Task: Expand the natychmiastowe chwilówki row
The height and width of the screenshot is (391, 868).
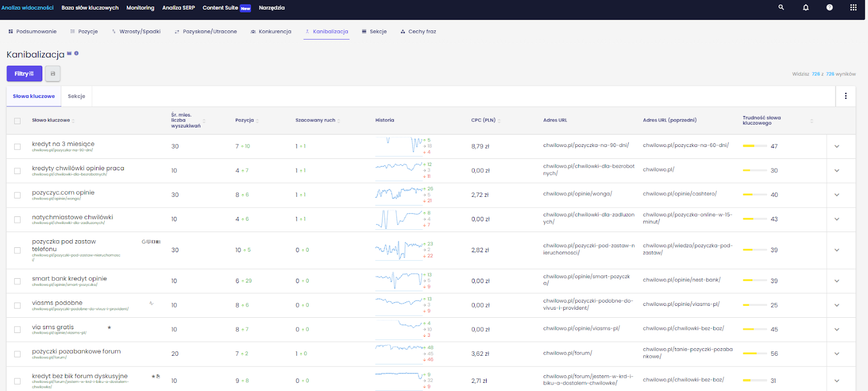Action: pos(837,219)
